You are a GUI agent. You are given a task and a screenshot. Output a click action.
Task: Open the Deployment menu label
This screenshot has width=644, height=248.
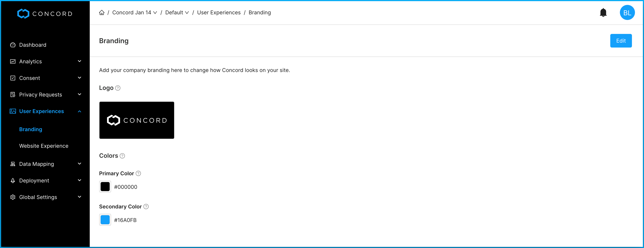pyautogui.click(x=34, y=181)
